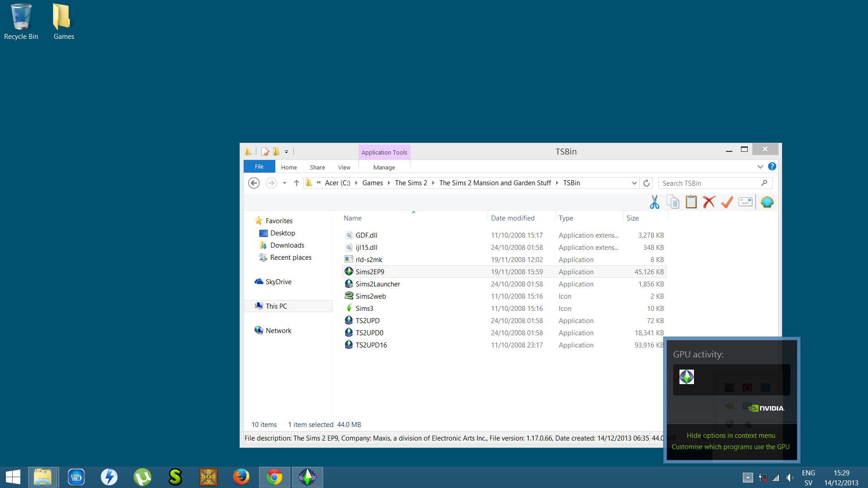Select the Sims2Launcher file
This screenshot has height=488, width=868.
(377, 284)
